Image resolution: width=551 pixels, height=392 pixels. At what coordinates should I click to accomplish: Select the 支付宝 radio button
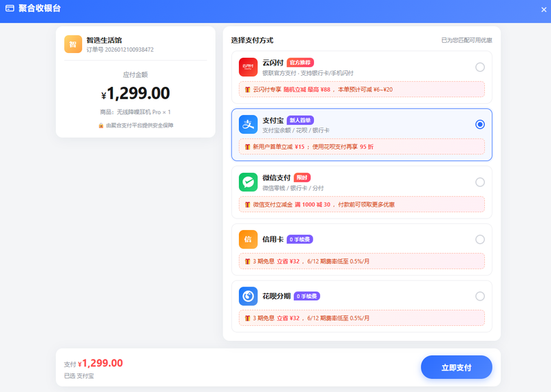click(x=480, y=125)
